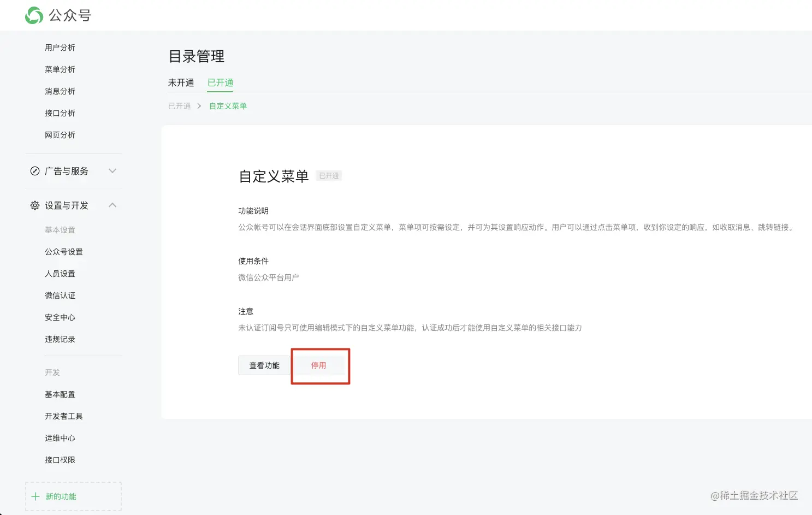The height and width of the screenshot is (515, 812).
Task: Open 用户分析 in the sidebar
Action: pyautogui.click(x=60, y=48)
